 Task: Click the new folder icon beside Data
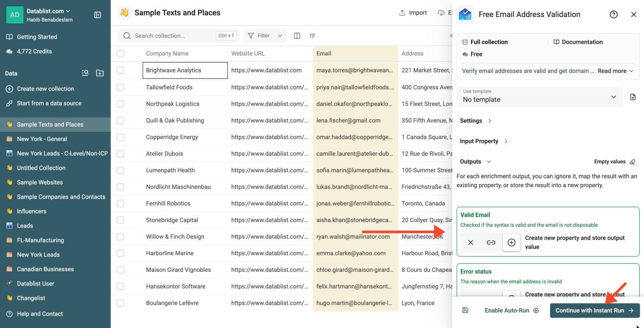(x=100, y=73)
